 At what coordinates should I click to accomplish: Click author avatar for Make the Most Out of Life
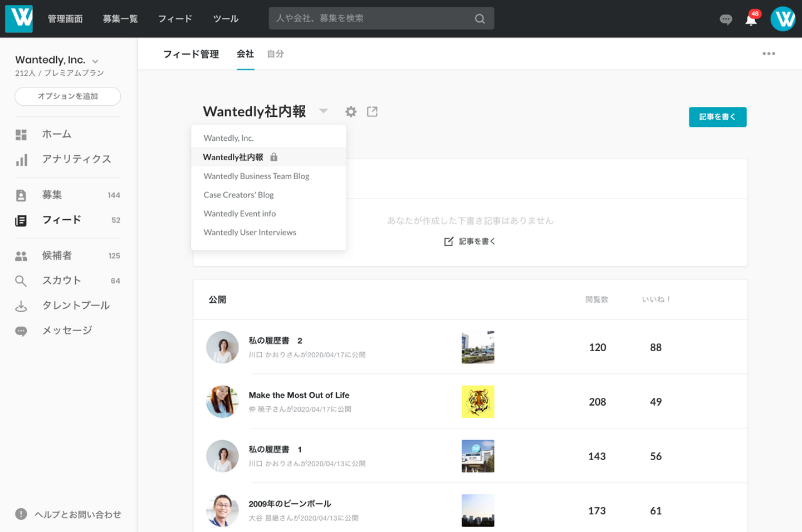click(222, 402)
